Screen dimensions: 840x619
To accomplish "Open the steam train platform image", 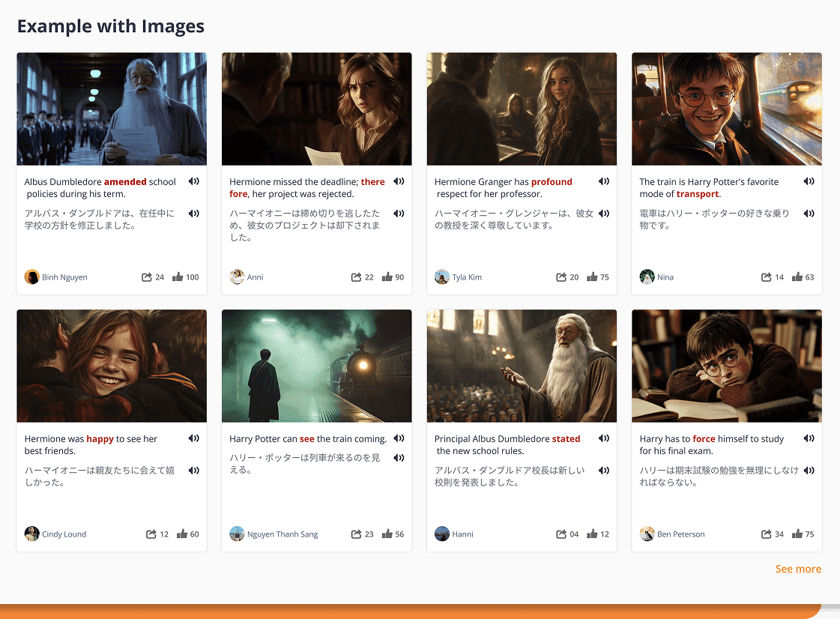I will pos(316,366).
